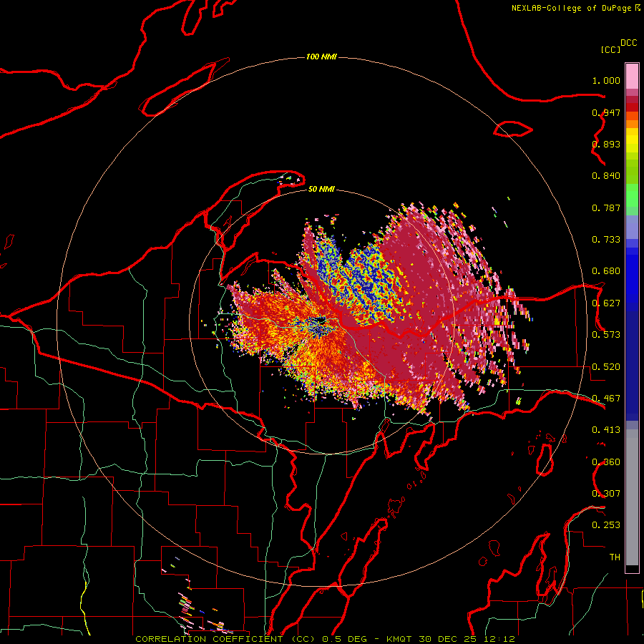The height and width of the screenshot is (644, 644).
Task: Click the 0.253 legend value
Action: (x=606, y=525)
